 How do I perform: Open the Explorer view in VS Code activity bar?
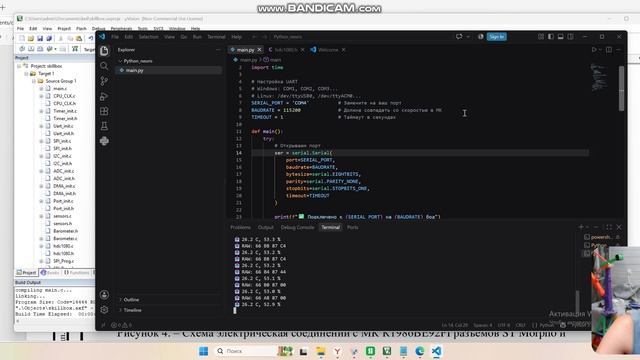[104, 51]
